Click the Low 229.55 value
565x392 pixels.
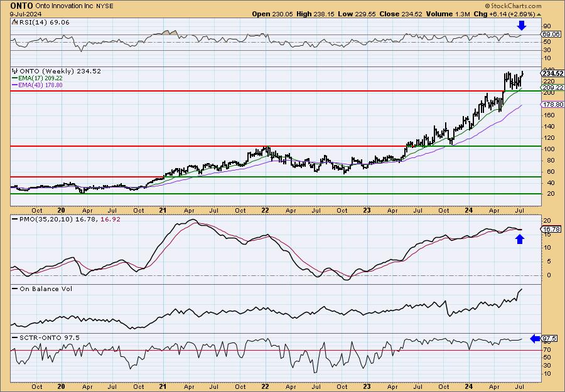pos(356,14)
